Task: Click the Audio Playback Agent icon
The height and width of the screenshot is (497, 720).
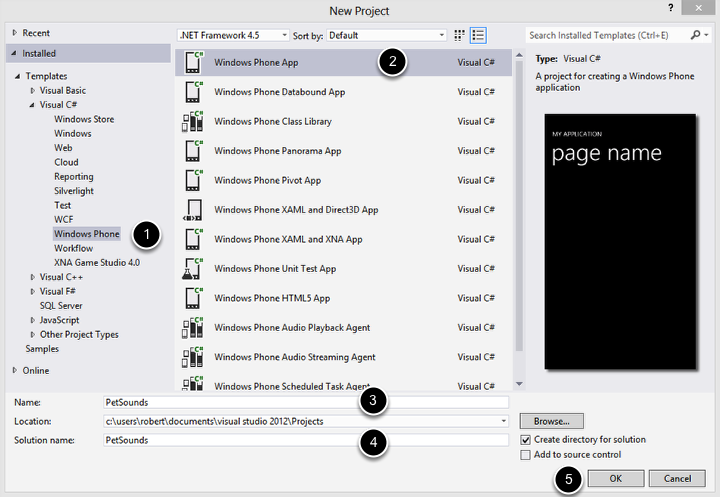Action: [192, 328]
